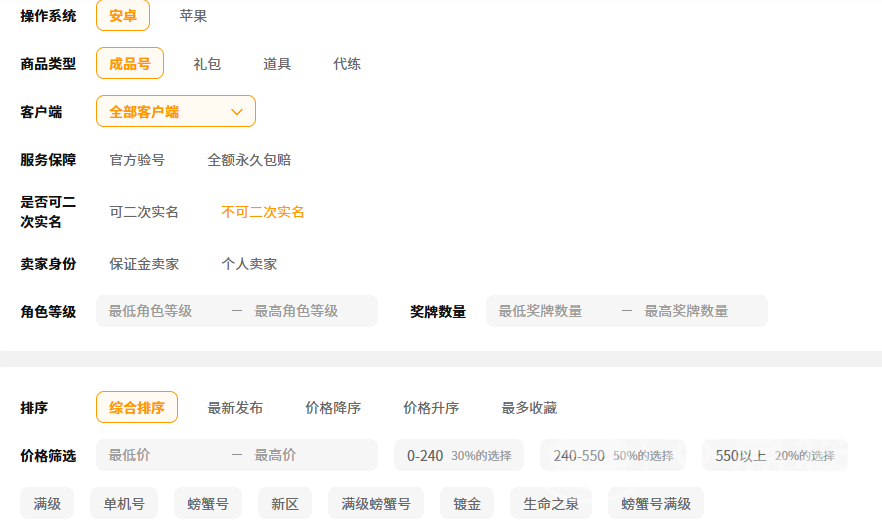Select 代练 product type
The height and width of the screenshot is (523, 882).
[x=347, y=64]
